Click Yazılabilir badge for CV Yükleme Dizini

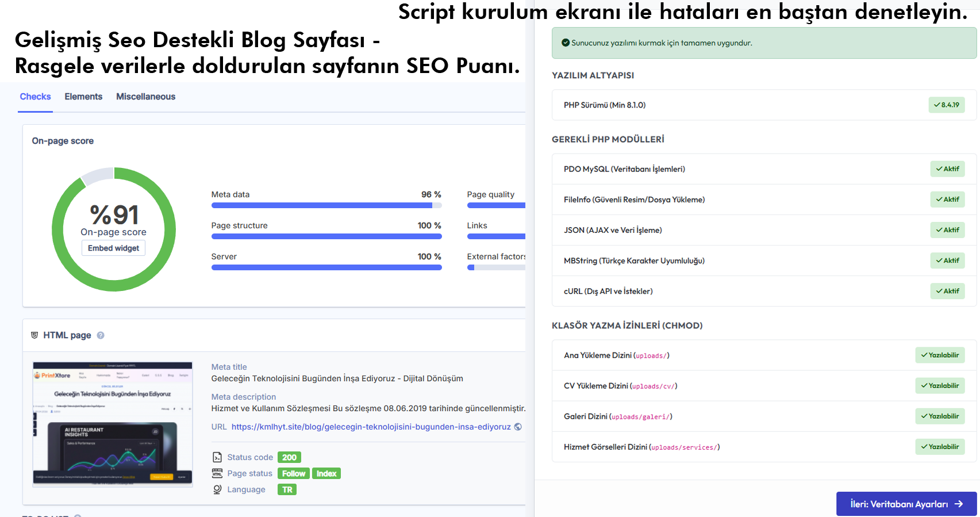(940, 385)
